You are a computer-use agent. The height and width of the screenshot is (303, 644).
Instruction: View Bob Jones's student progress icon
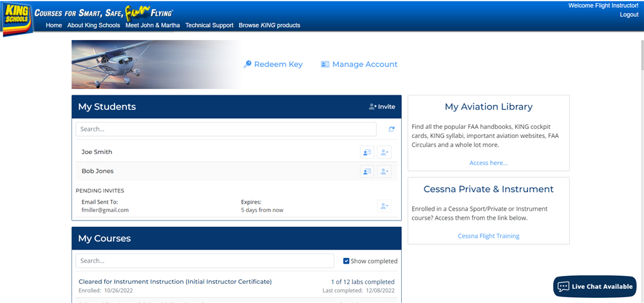367,171
